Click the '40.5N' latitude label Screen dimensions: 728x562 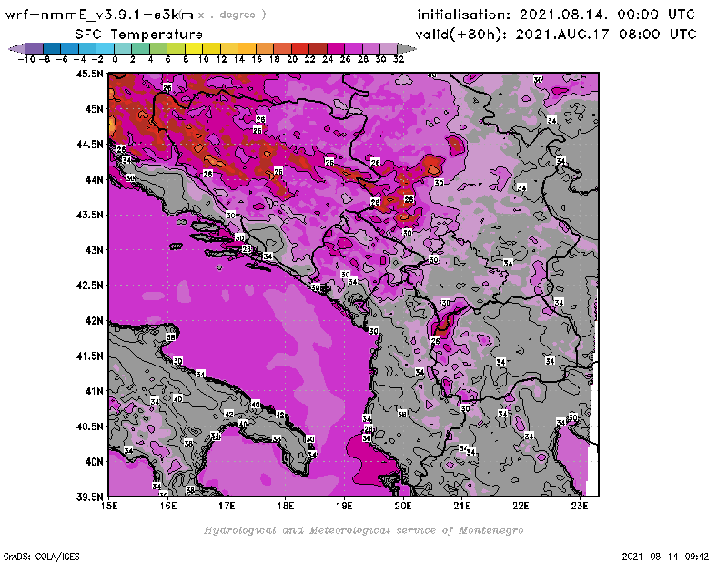click(x=89, y=427)
